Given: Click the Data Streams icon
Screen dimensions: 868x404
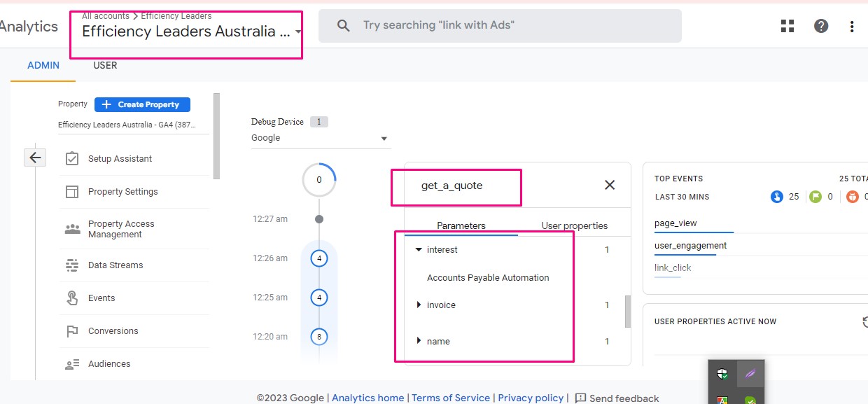Looking at the screenshot, I should point(72,265).
